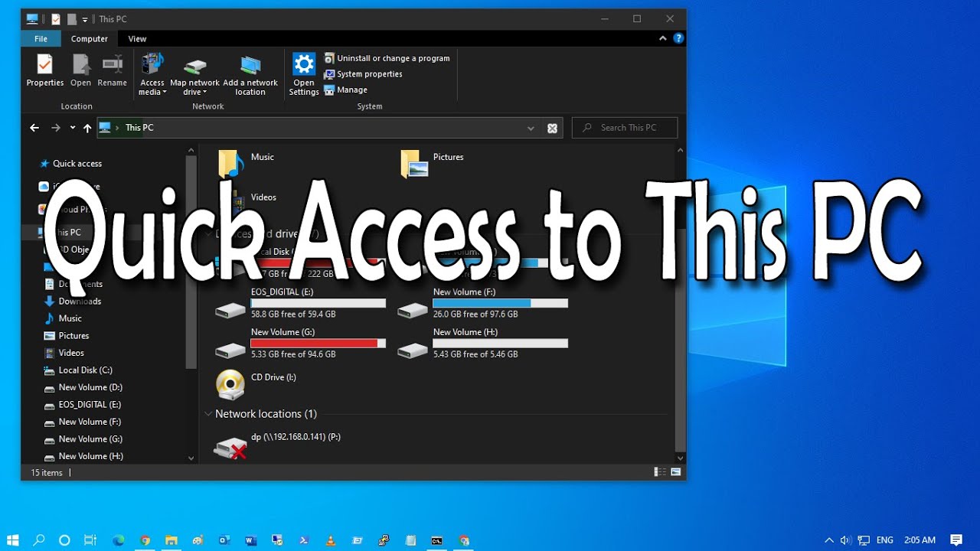This screenshot has width=980, height=551.
Task: Select the New Volume (G:) drive icon
Action: click(230, 350)
